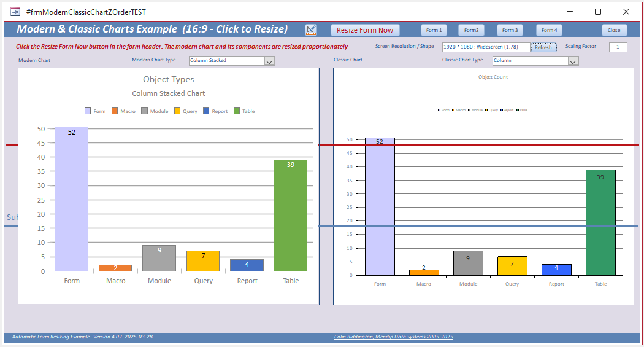Screen dimensions: 644x347
Task: Click the gray Module bar in modern chart
Action: coord(159,258)
